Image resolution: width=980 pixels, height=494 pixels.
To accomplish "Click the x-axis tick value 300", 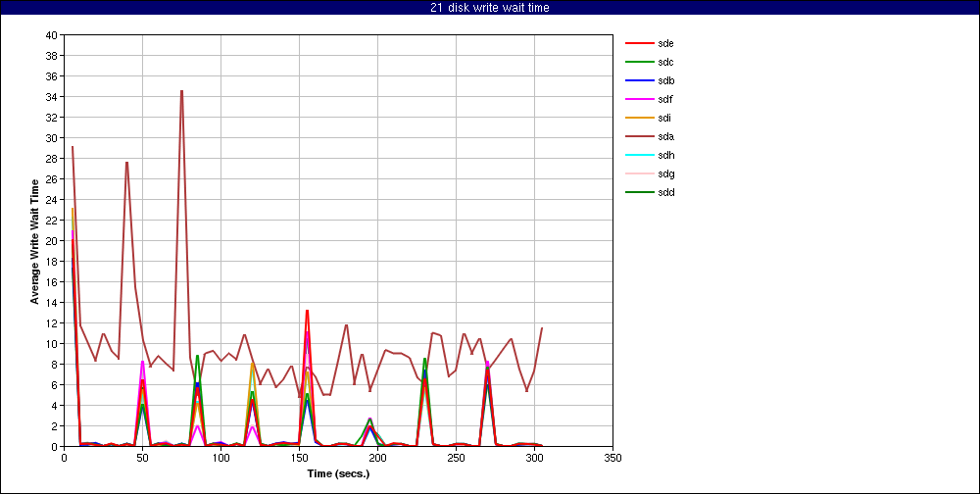I will pos(534,458).
